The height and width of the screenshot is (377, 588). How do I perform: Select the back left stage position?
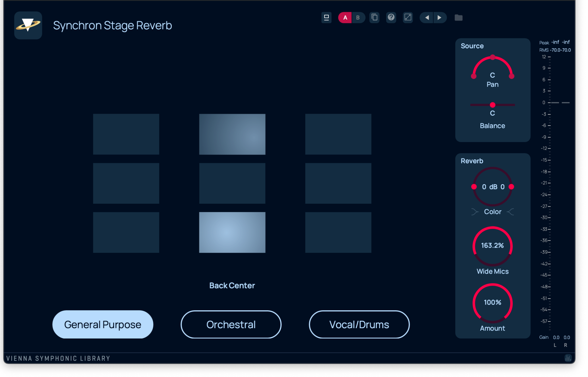126,134
